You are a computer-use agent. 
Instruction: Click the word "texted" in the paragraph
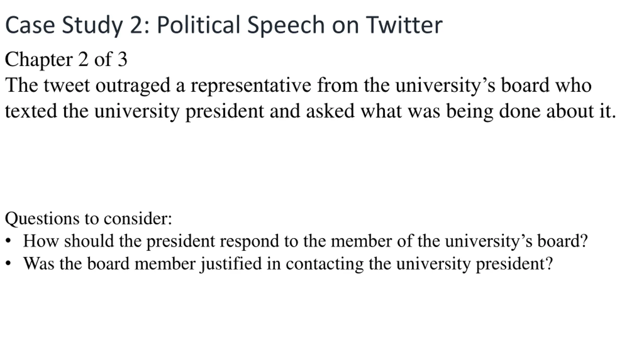[31, 111]
